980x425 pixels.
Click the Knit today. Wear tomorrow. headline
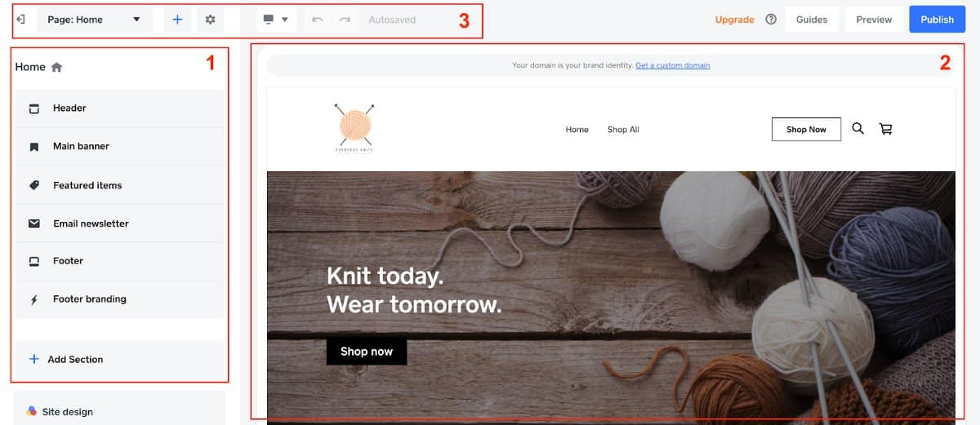[414, 290]
